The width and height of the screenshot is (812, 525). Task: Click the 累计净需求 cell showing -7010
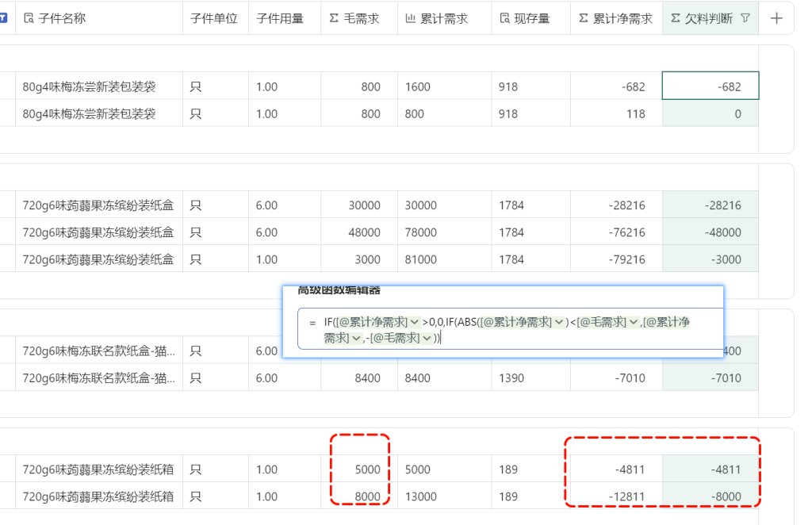[616, 377]
